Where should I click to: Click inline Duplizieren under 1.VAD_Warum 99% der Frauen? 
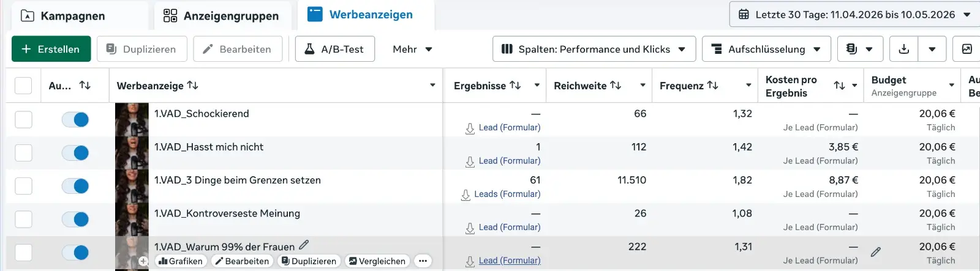click(x=309, y=261)
